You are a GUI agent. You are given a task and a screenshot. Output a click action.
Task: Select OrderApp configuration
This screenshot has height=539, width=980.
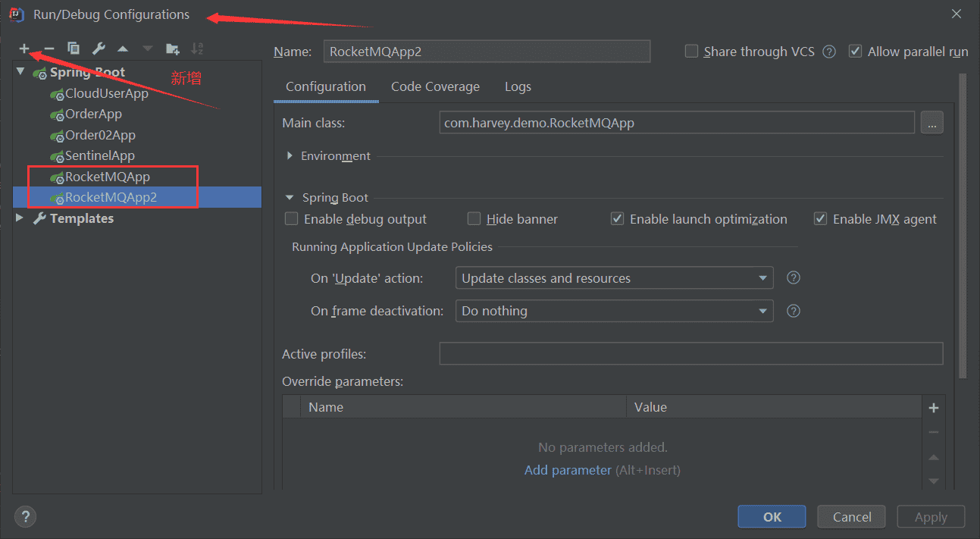[x=93, y=114]
